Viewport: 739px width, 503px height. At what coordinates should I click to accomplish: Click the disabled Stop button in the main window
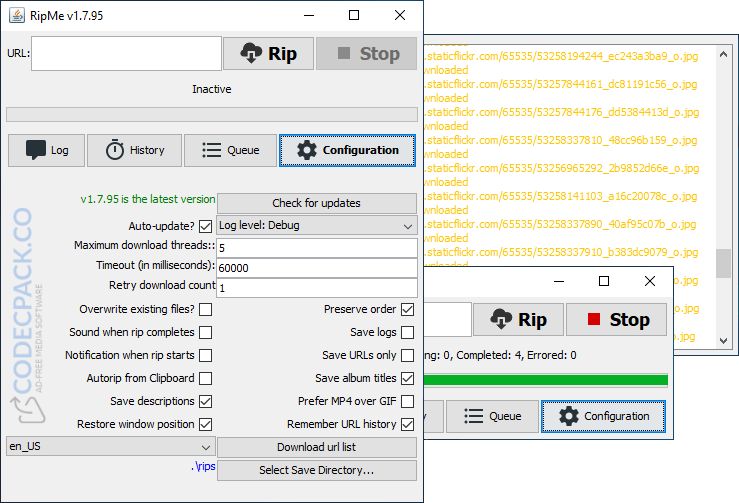click(366, 54)
